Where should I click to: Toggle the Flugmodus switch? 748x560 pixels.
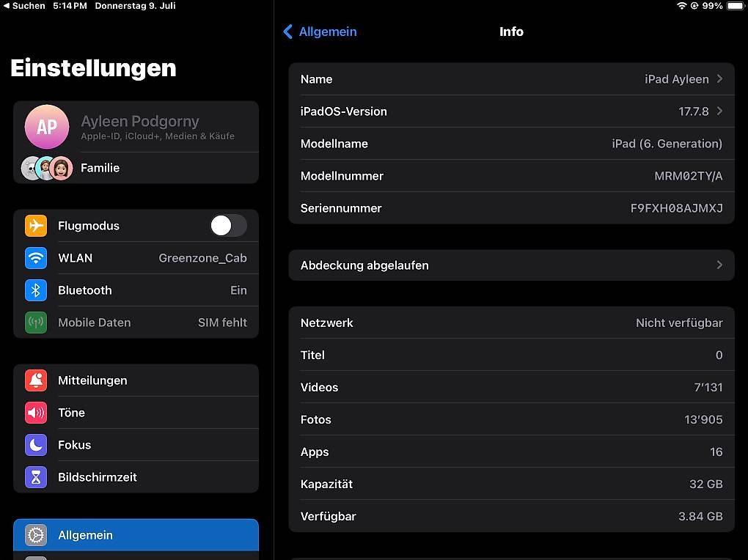[229, 226]
